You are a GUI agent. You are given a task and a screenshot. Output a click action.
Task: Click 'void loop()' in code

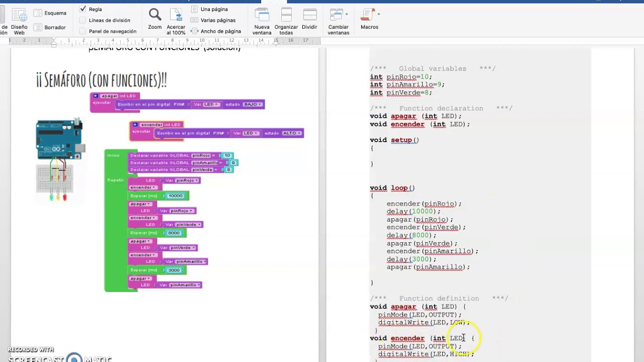[392, 188]
